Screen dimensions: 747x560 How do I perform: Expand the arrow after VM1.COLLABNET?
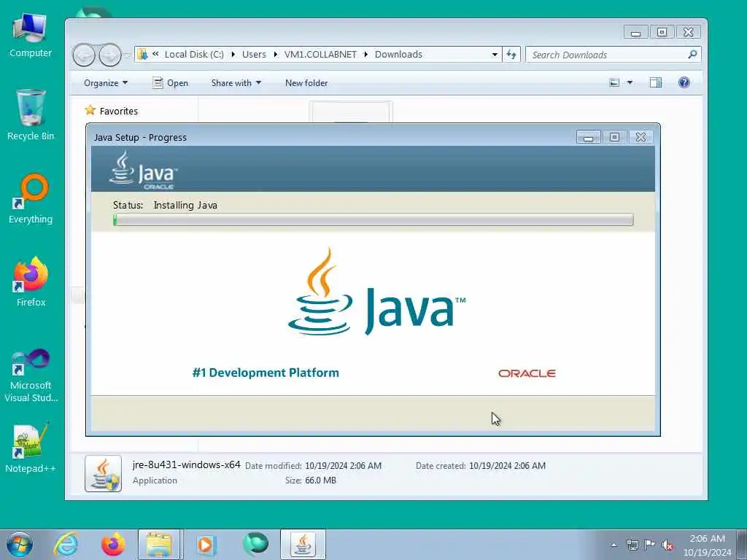coord(366,54)
